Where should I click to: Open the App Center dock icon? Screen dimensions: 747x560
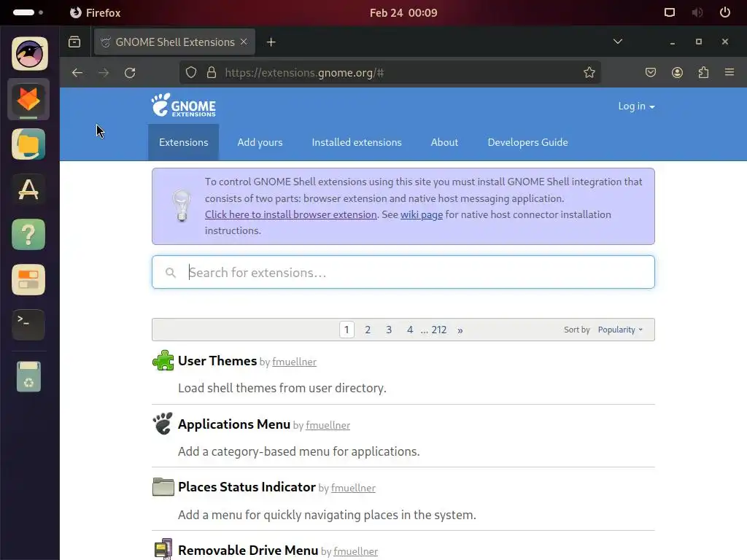click(x=28, y=190)
